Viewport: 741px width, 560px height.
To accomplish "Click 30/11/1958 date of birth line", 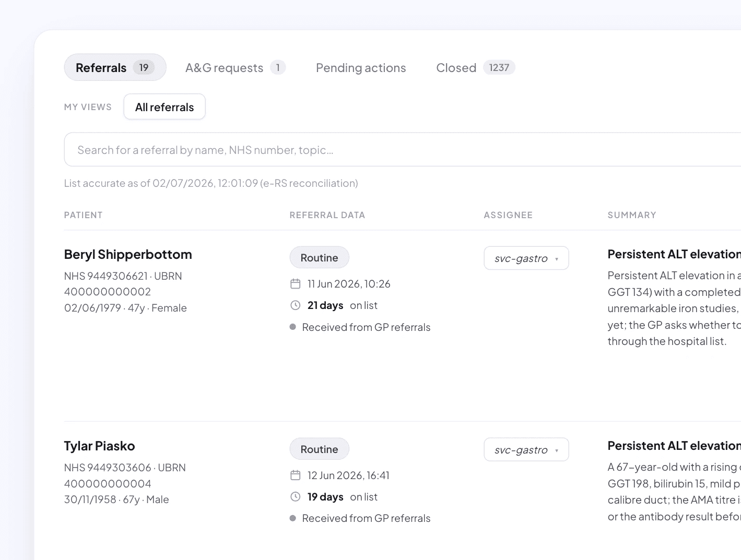I will click(116, 499).
